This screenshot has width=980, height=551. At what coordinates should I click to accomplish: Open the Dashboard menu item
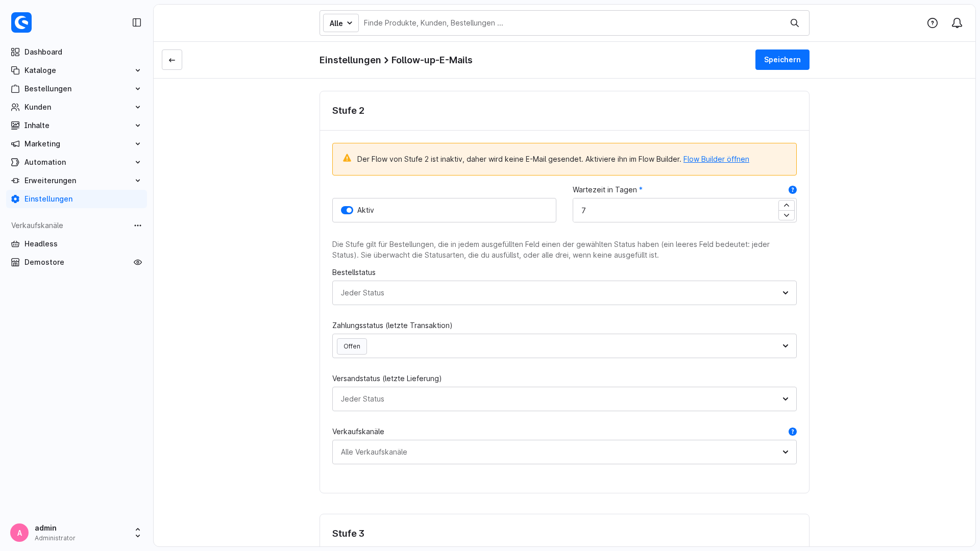77,52
